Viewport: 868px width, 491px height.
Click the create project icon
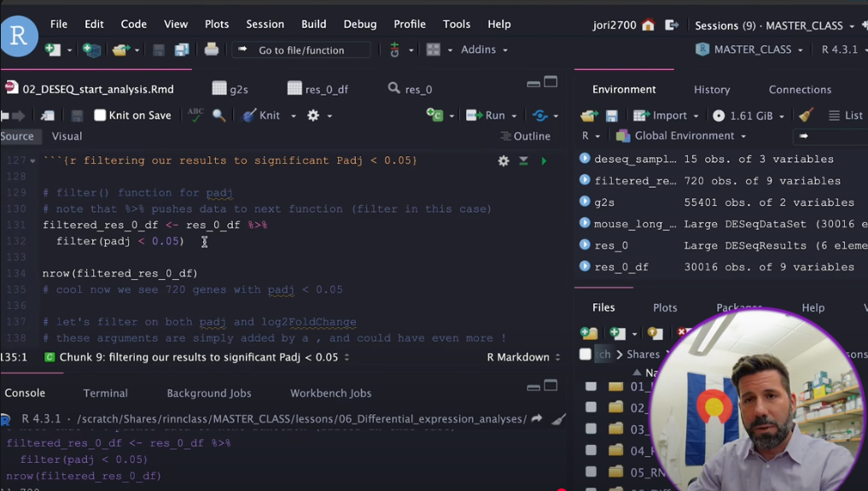click(91, 50)
